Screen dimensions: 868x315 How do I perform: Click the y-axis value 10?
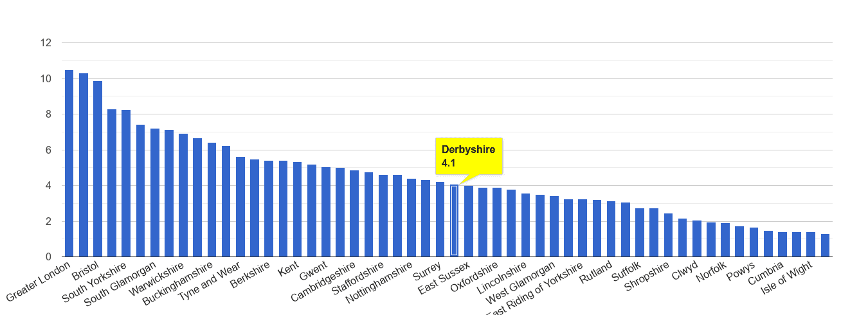[45, 78]
